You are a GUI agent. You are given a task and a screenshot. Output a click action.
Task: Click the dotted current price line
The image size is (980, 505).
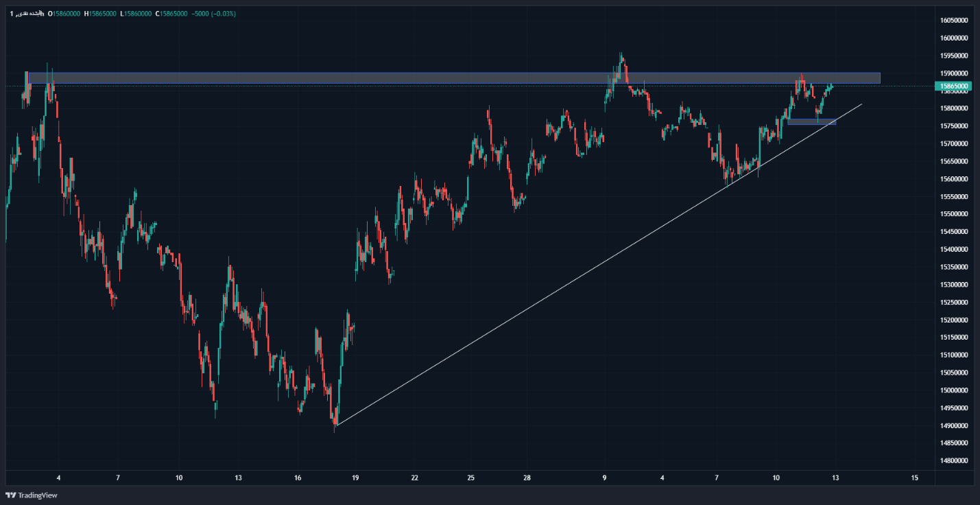tap(411, 86)
